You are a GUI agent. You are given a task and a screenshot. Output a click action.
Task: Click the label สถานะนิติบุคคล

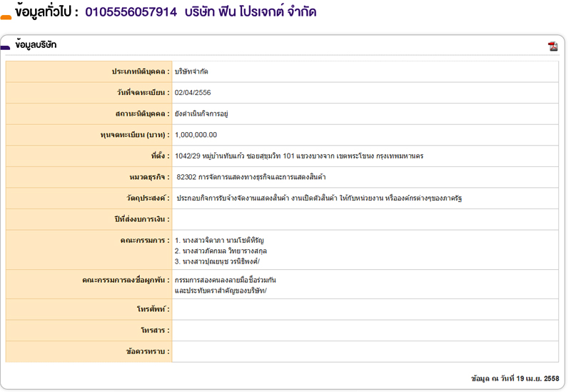(x=142, y=114)
